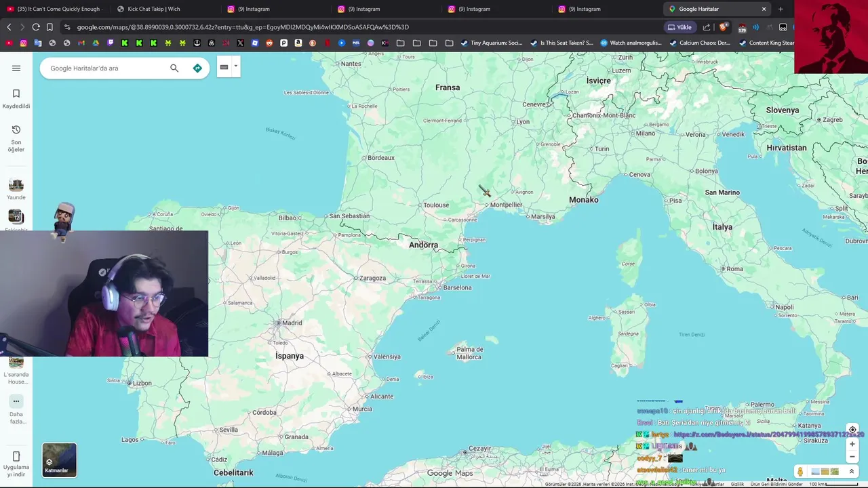The height and width of the screenshot is (488, 868).
Task: Open the Google Drive bookmark icon
Action: coord(96,43)
